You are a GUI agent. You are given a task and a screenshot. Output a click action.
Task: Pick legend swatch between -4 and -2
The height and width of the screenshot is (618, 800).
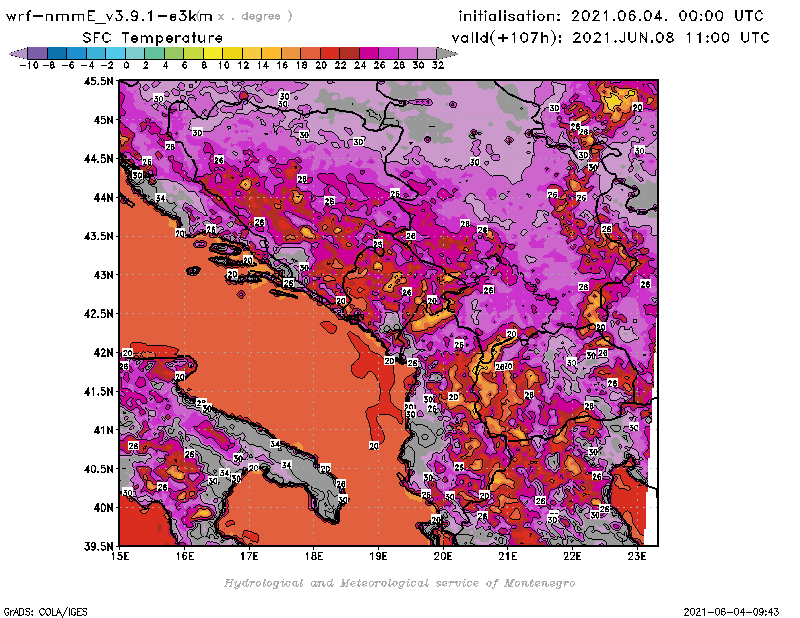pyautogui.click(x=96, y=54)
